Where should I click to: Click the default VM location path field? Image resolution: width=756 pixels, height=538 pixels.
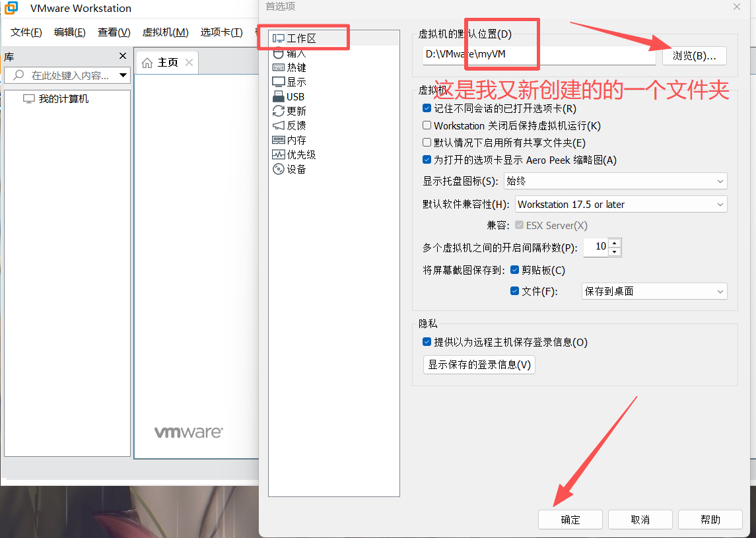point(539,55)
